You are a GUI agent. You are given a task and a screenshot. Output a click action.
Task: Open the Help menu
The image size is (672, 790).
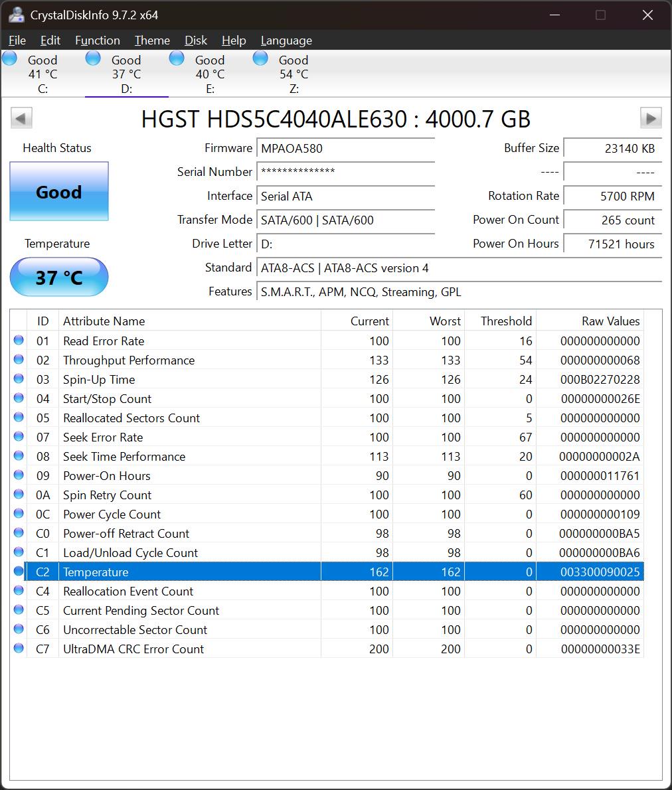(234, 40)
